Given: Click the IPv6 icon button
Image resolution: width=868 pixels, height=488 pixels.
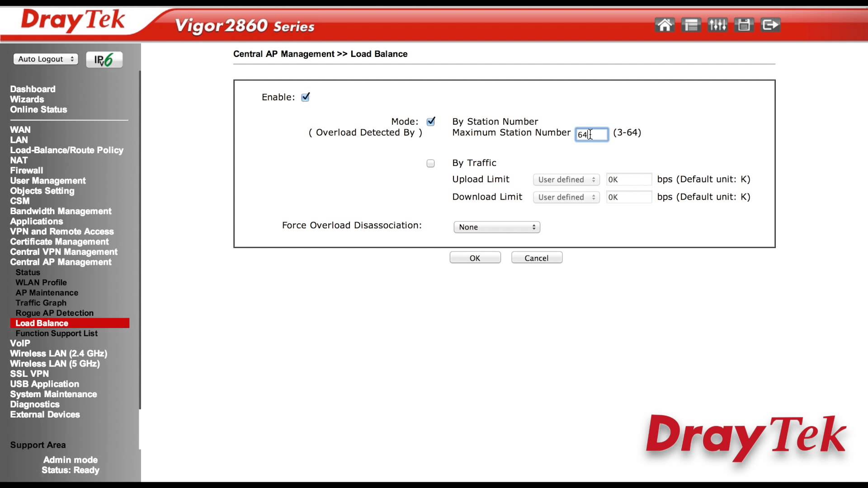Looking at the screenshot, I should pyautogui.click(x=104, y=60).
